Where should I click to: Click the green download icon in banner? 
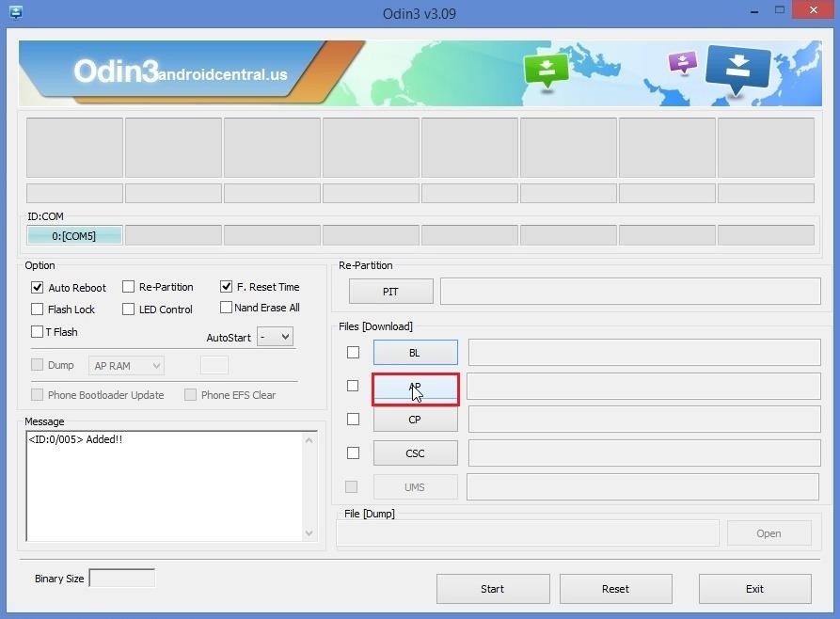coord(546,70)
